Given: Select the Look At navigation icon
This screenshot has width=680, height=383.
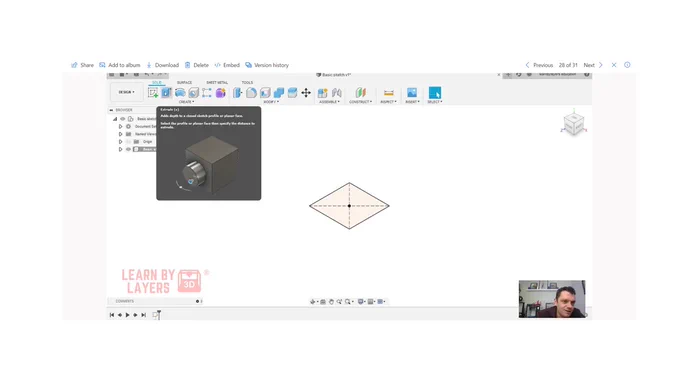Looking at the screenshot, I should pos(323,301).
